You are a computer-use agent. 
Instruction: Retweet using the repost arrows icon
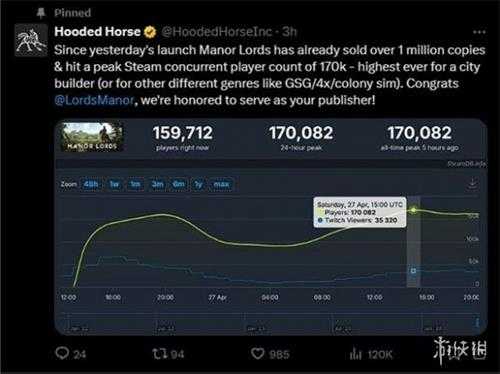(x=158, y=354)
